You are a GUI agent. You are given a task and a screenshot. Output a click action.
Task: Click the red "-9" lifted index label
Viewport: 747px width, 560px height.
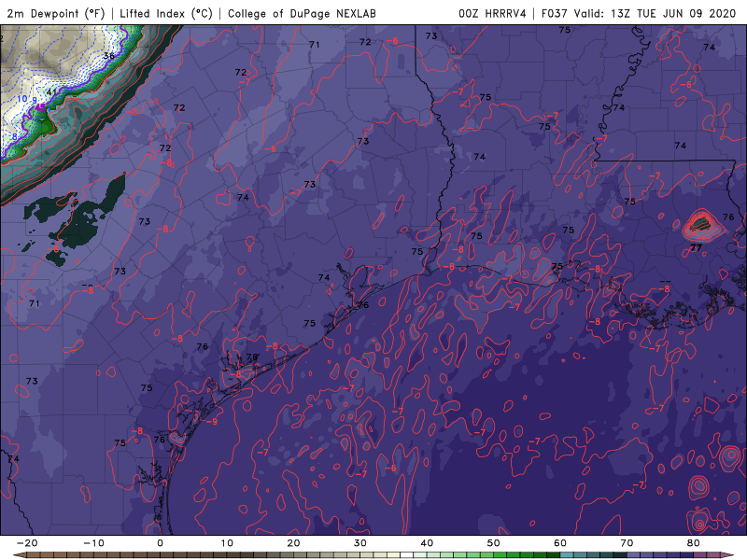tap(212, 422)
